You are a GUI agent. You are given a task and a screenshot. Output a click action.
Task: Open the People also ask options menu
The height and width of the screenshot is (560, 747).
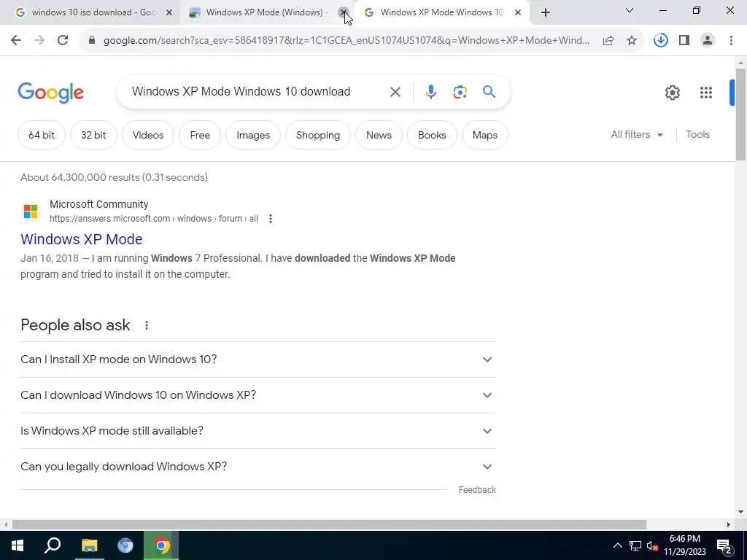146,325
